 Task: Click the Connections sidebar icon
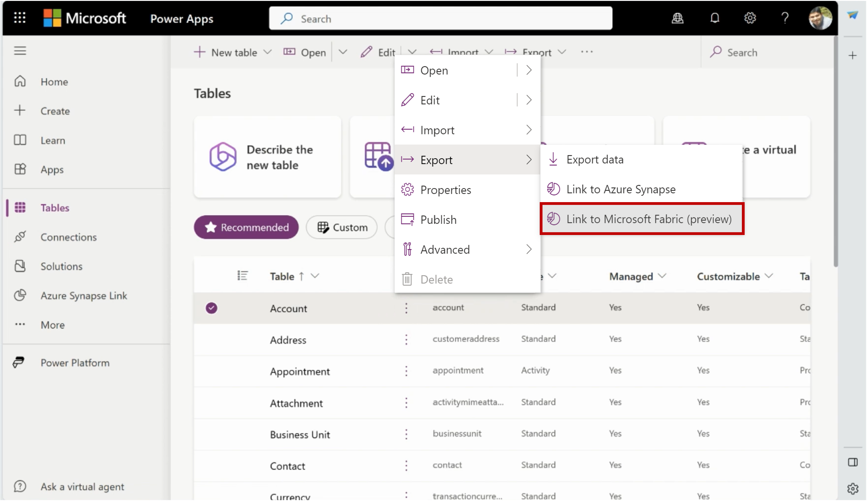20,237
